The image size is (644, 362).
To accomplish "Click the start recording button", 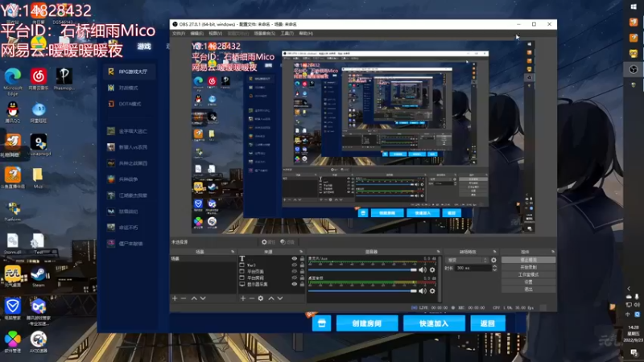I will pos(528,267).
